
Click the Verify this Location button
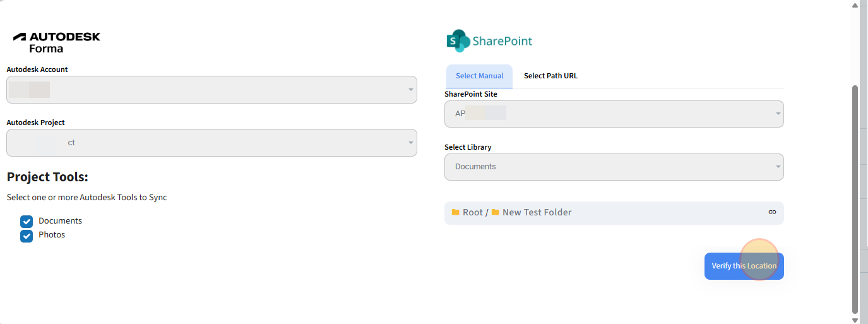[x=744, y=266]
